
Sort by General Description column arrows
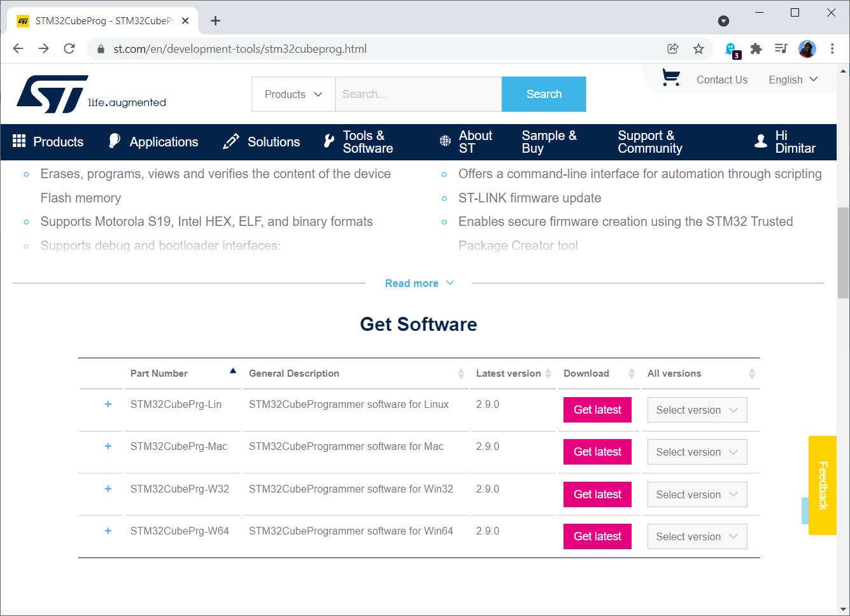461,374
